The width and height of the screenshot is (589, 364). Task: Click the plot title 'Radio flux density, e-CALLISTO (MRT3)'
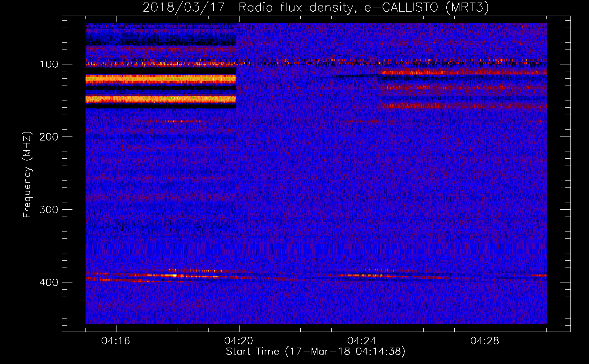(364, 7)
